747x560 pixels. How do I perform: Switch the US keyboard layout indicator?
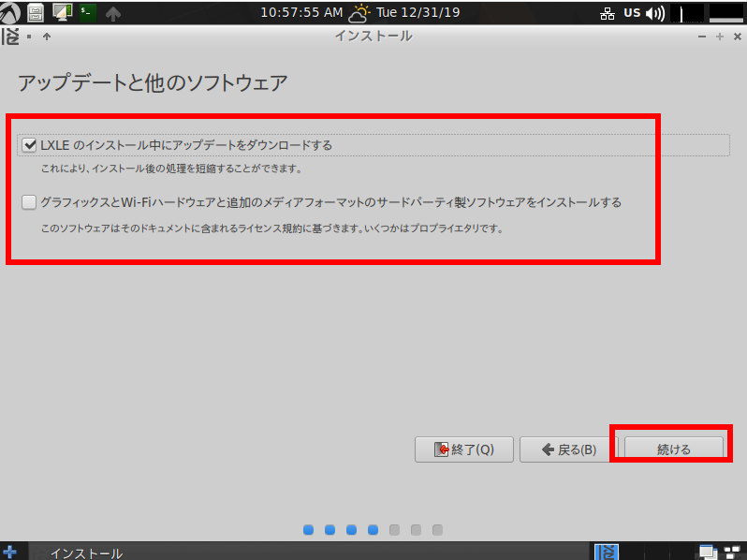pyautogui.click(x=632, y=13)
